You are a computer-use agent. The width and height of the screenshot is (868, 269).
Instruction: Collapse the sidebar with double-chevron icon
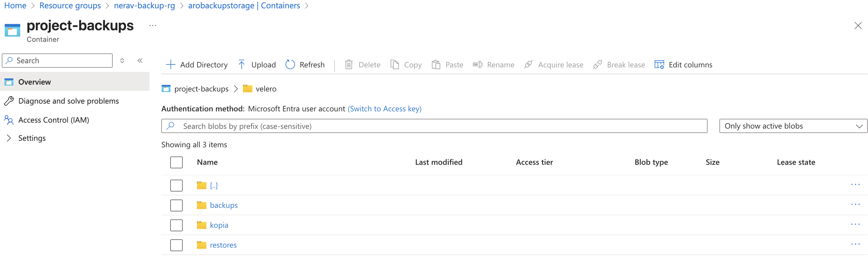point(140,60)
